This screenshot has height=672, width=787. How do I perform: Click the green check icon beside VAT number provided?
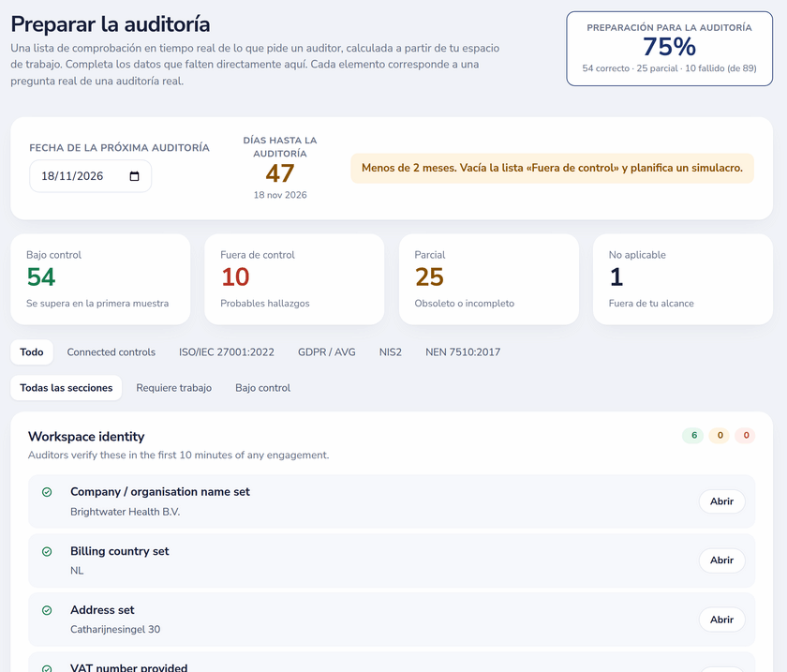(x=47, y=668)
